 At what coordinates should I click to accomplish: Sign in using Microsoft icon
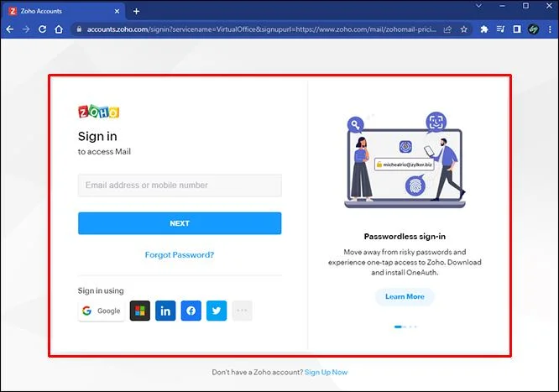(139, 311)
